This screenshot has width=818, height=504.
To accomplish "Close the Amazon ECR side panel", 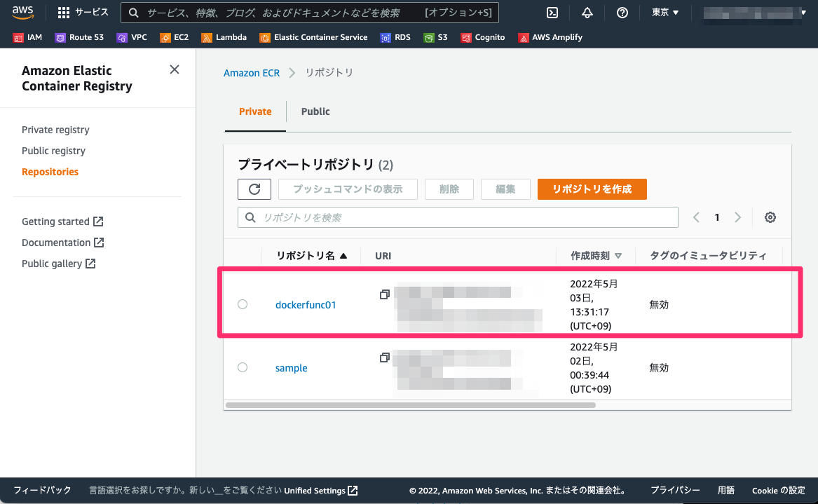I will click(175, 69).
